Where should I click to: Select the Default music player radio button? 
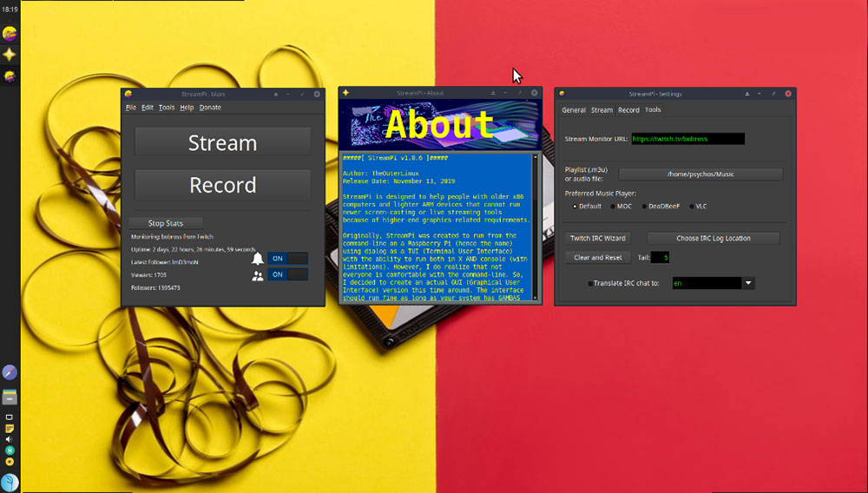click(x=575, y=207)
